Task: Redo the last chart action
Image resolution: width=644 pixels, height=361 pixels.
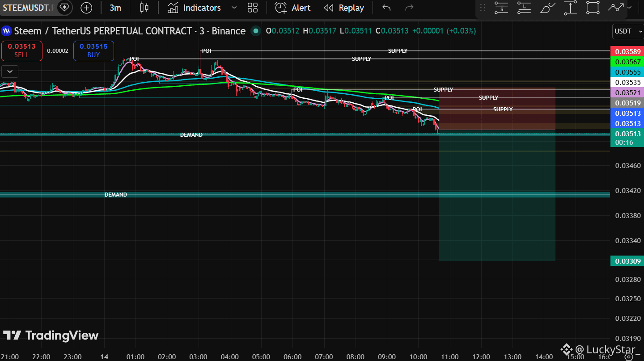Action: pyautogui.click(x=409, y=8)
